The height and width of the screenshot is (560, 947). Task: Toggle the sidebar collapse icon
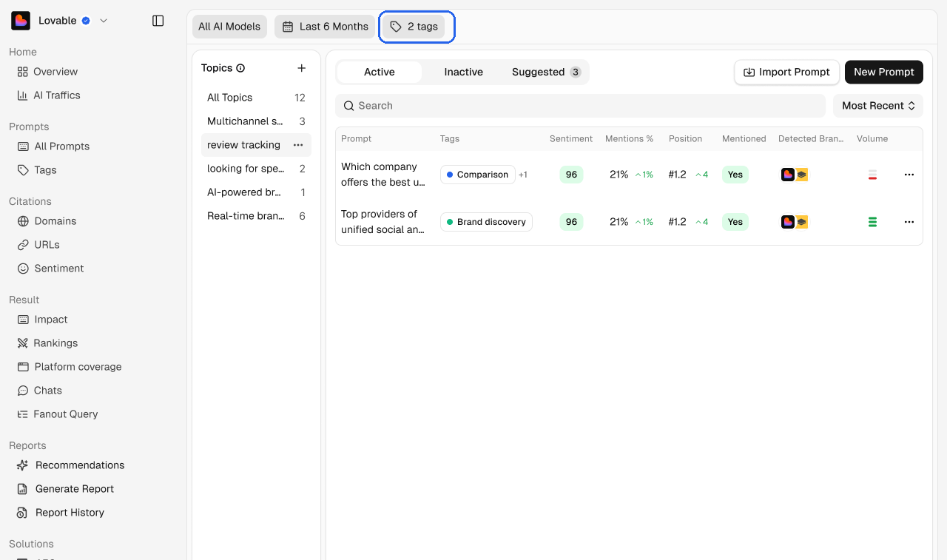click(x=158, y=21)
